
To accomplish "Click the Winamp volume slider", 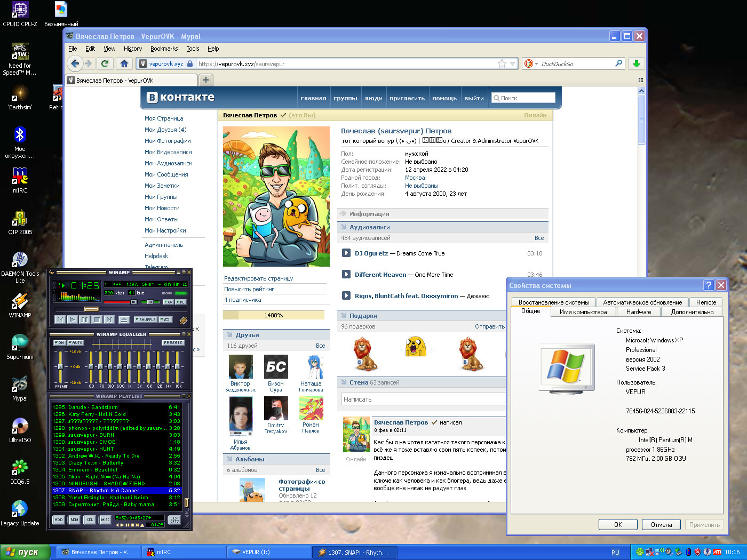I will pos(120,302).
